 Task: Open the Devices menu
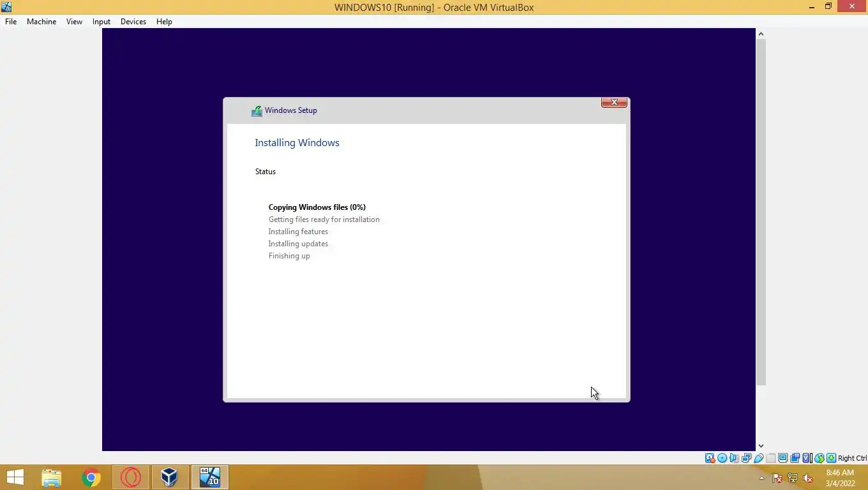(133, 21)
